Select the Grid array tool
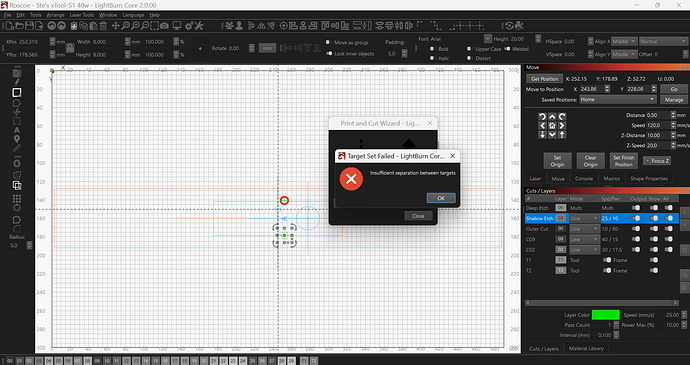The height and width of the screenshot is (365, 690). point(17,199)
